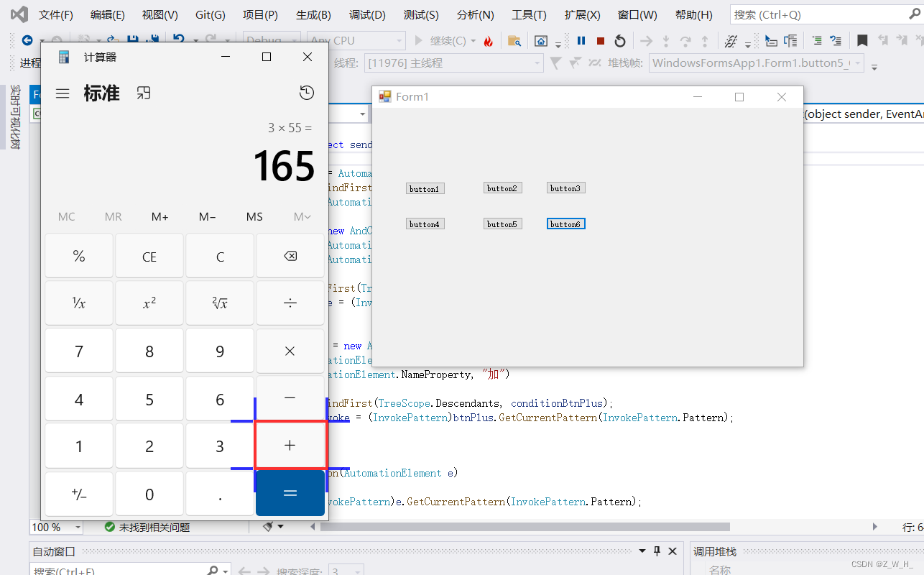This screenshot has height=575, width=924.
Task: Click the equals key in Calculator
Action: [290, 493]
